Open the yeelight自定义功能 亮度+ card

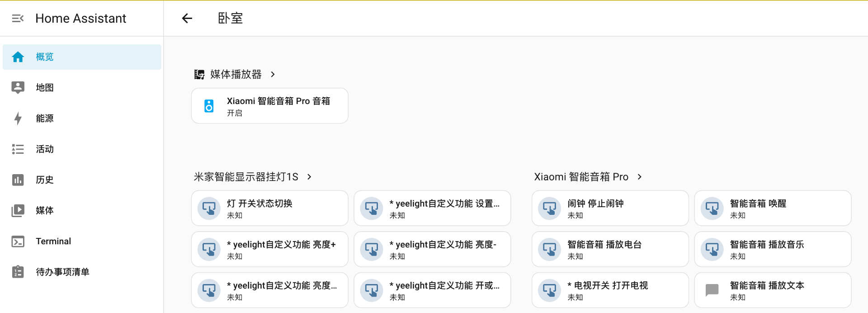270,249
